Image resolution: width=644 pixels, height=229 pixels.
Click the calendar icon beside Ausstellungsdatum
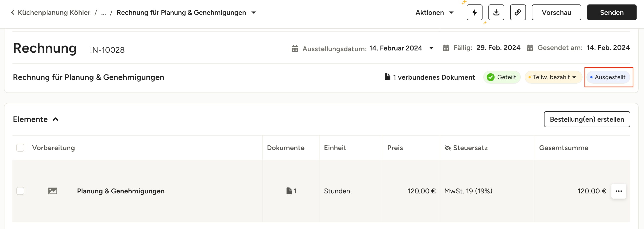click(295, 48)
